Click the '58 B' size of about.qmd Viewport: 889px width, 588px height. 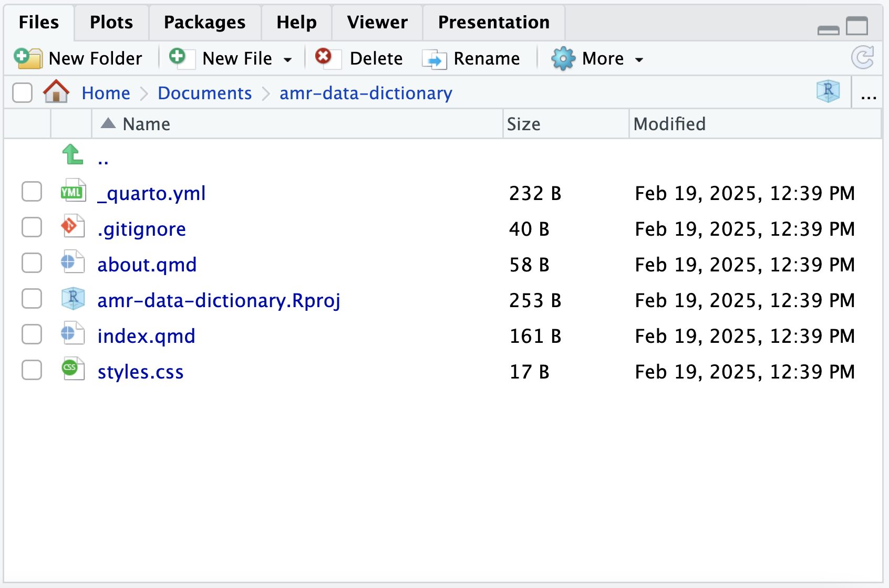[x=530, y=265]
